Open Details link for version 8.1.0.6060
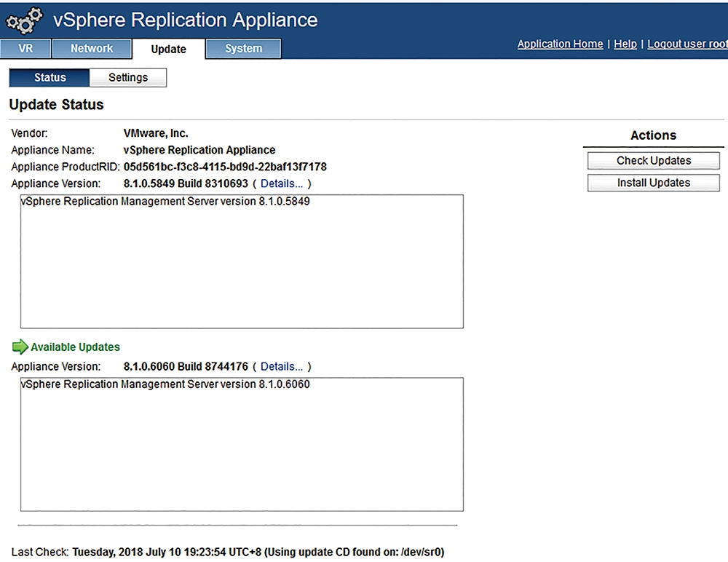This screenshot has height=562, width=728. pos(281,366)
